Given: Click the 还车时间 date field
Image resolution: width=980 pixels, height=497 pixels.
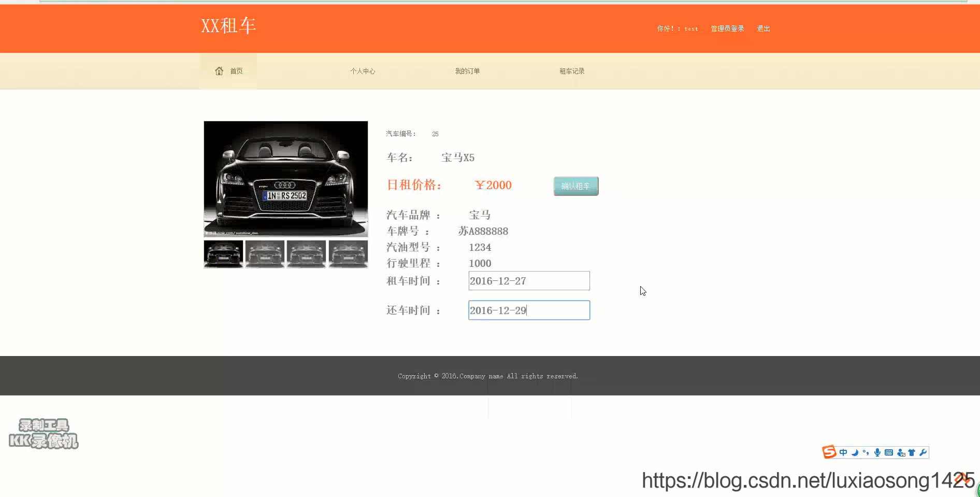Looking at the screenshot, I should pyautogui.click(x=529, y=310).
